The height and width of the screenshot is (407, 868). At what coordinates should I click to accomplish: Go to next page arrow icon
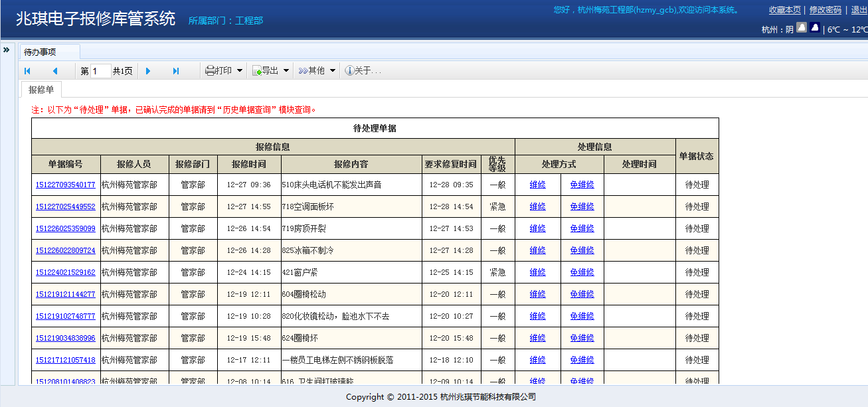click(148, 71)
